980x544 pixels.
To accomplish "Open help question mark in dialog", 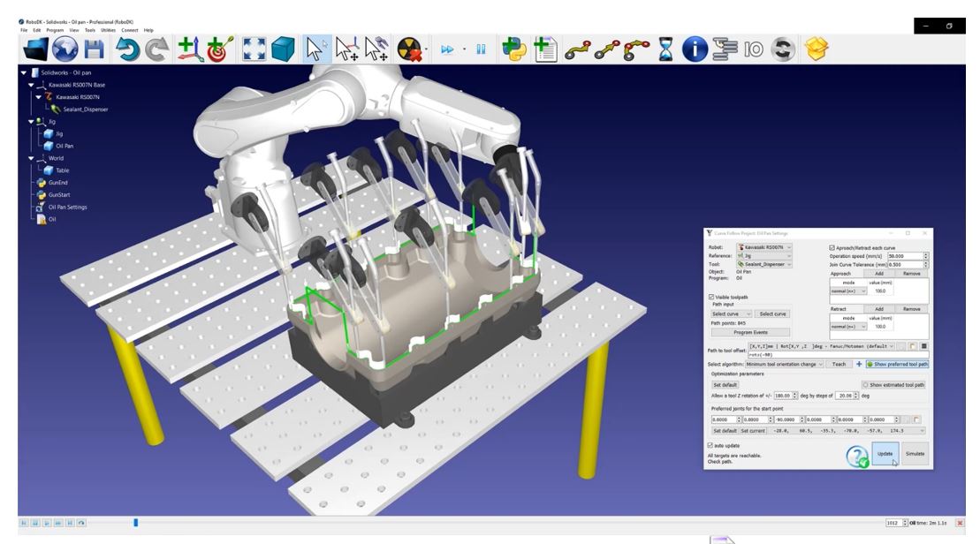I will coord(857,456).
